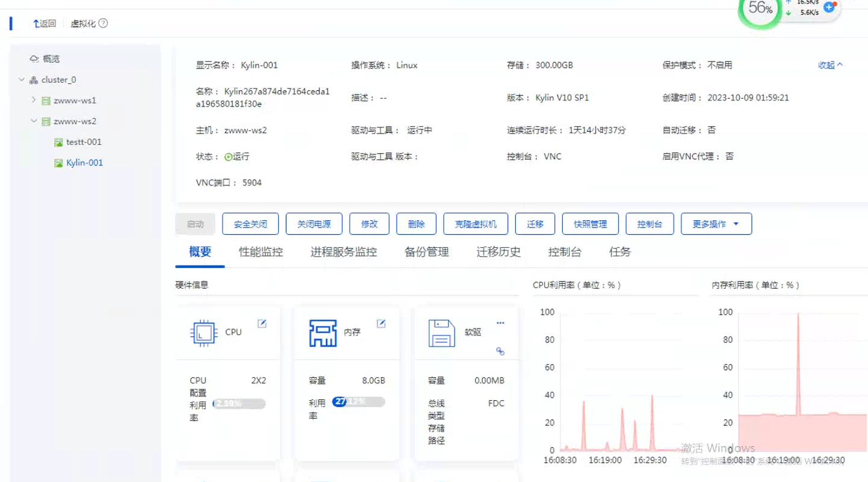Click the help icon next to 虚拟化
The height and width of the screenshot is (482, 868).
point(103,23)
